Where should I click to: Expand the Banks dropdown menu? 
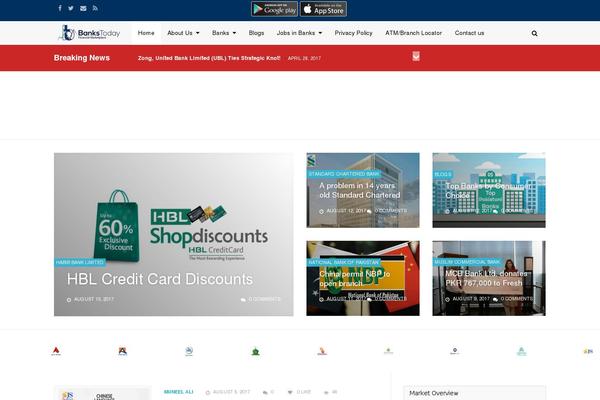pos(224,33)
